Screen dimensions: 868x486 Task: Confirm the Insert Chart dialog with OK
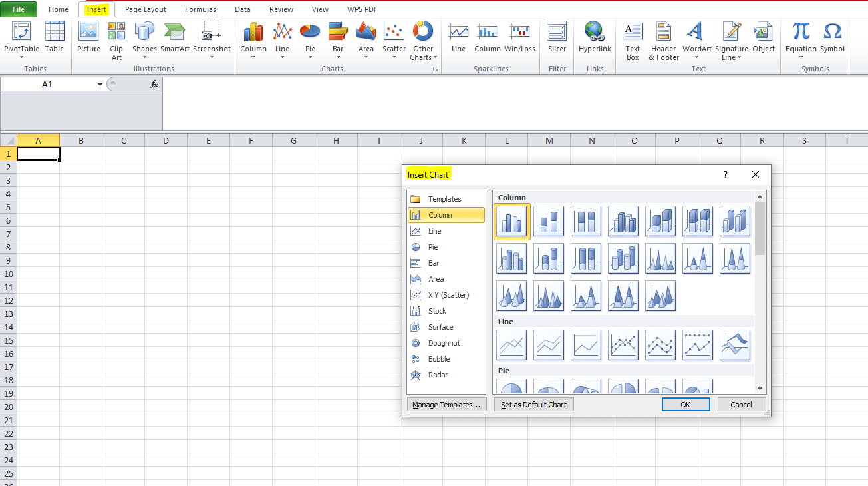click(686, 405)
